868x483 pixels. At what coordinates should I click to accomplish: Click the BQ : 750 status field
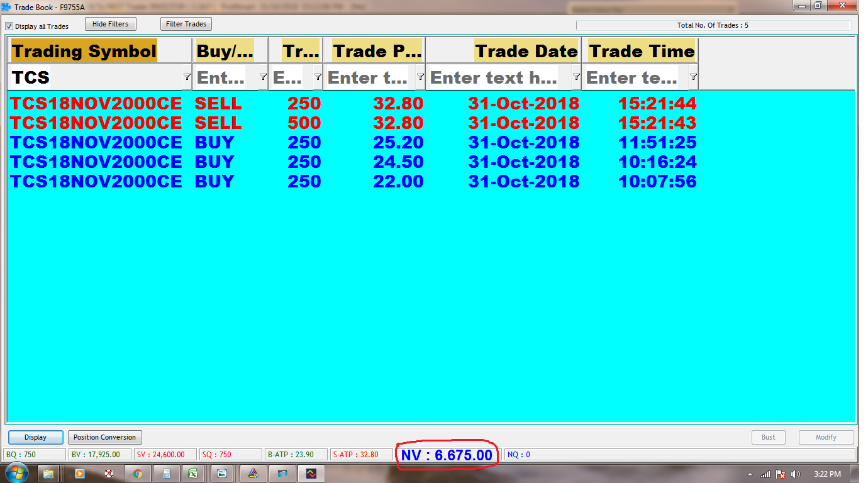pos(35,454)
